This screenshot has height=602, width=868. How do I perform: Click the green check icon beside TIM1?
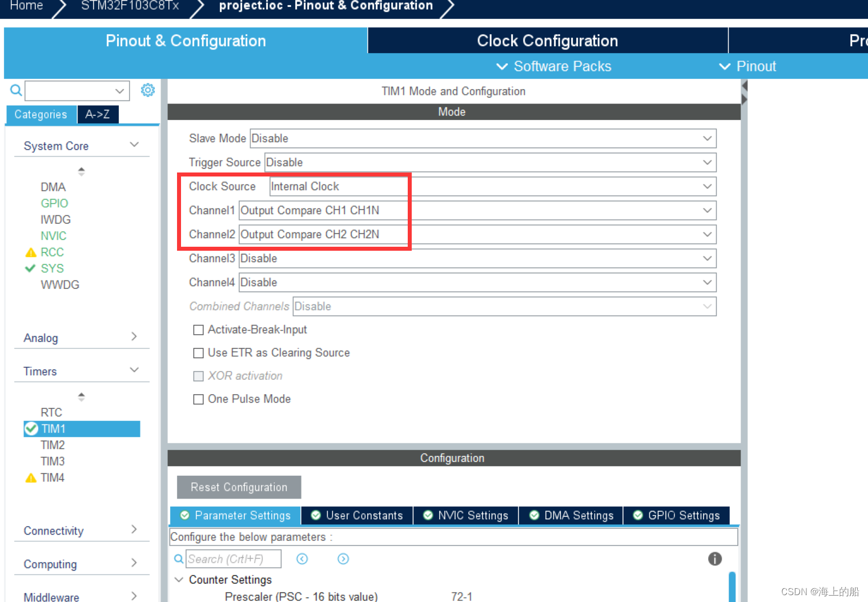pos(31,428)
